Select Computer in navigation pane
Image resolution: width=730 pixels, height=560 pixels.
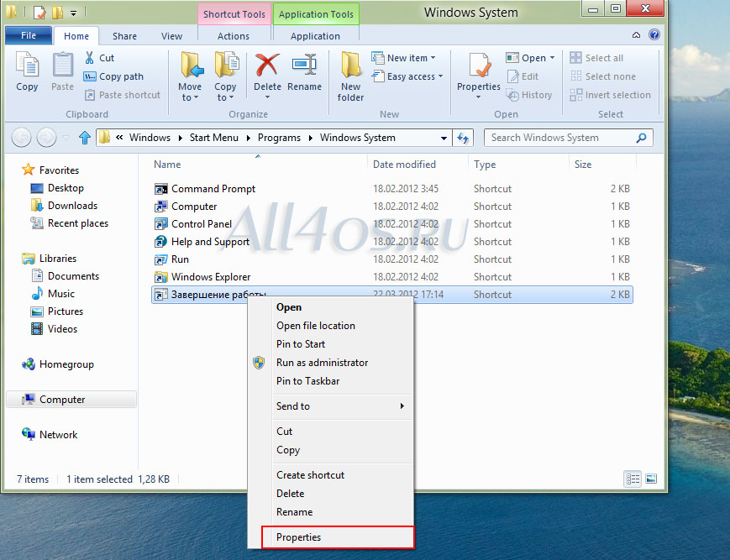point(71,400)
